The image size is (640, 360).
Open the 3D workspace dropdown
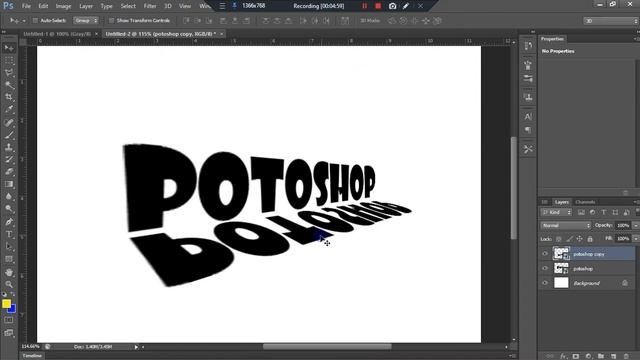pos(611,20)
